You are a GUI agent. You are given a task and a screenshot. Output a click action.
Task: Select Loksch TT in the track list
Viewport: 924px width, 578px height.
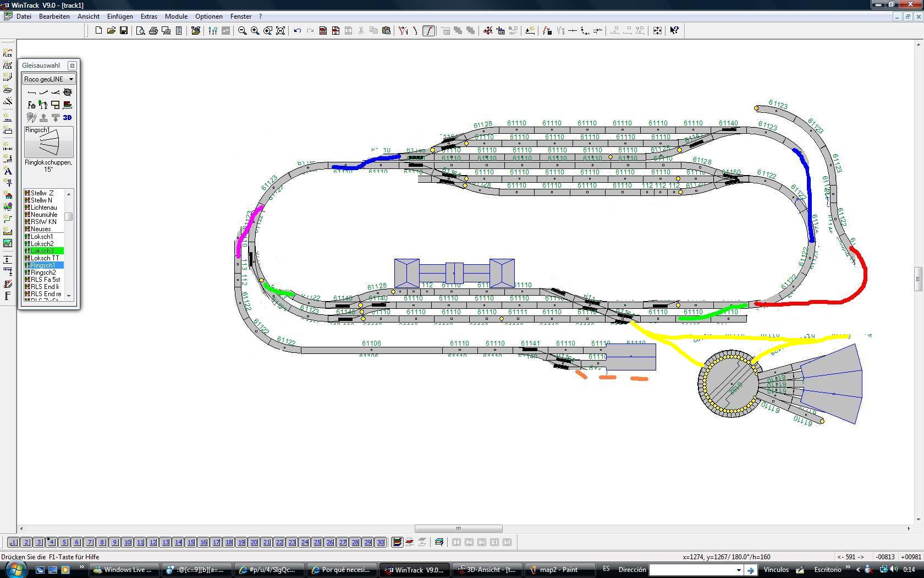pos(44,258)
